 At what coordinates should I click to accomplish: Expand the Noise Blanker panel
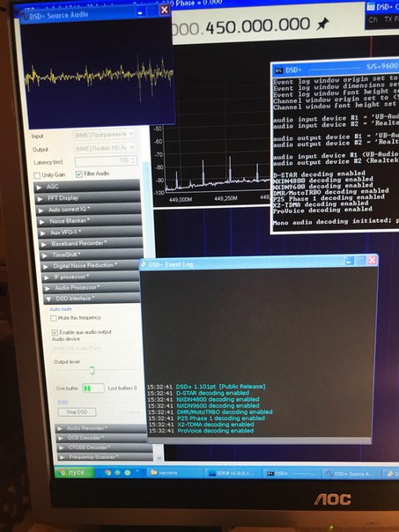89,221
